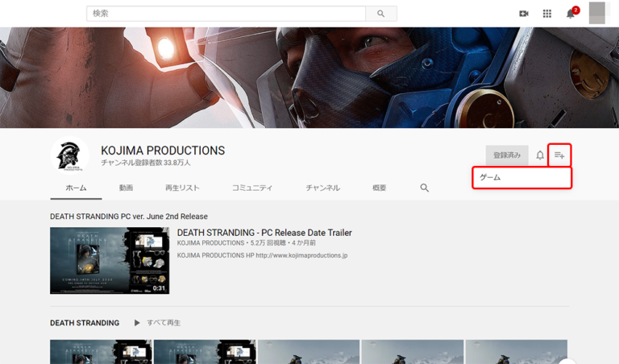Screen dimensions: 619x364
Task: Toggle channel notification bell
Action: coord(540,155)
